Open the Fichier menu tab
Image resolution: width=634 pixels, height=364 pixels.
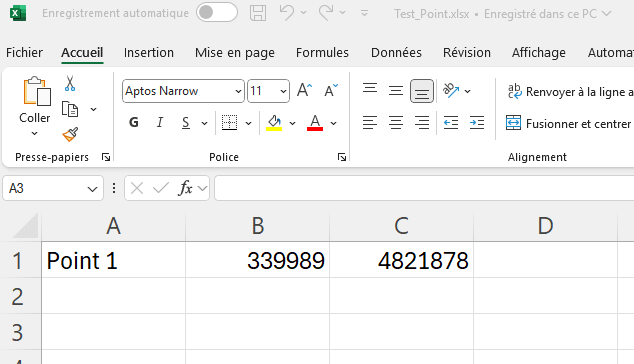24,53
